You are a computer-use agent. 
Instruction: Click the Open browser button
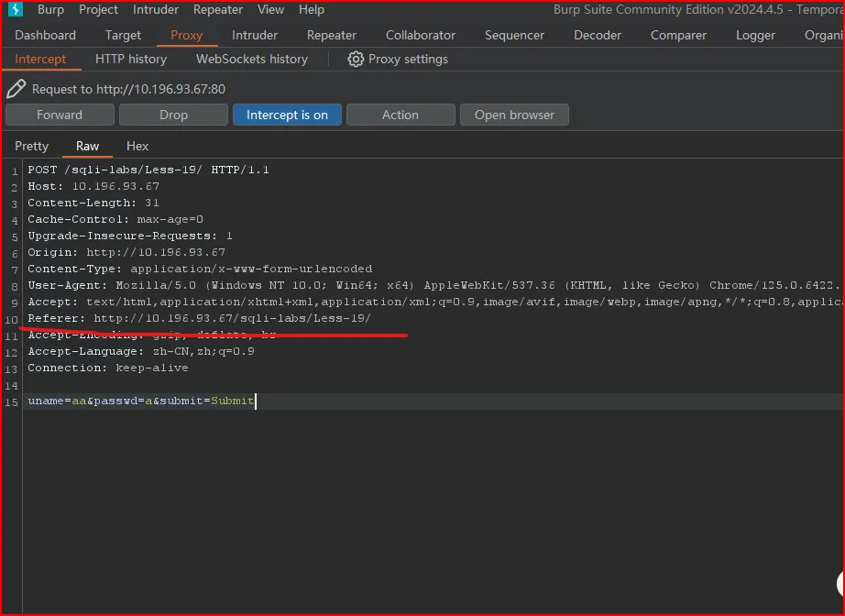coord(514,115)
